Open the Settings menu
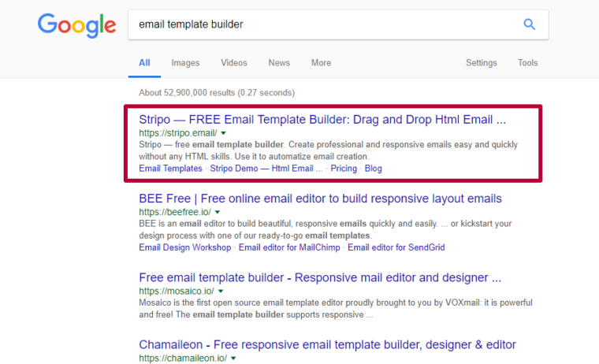Viewport: 599px width, 364px height. tap(482, 63)
